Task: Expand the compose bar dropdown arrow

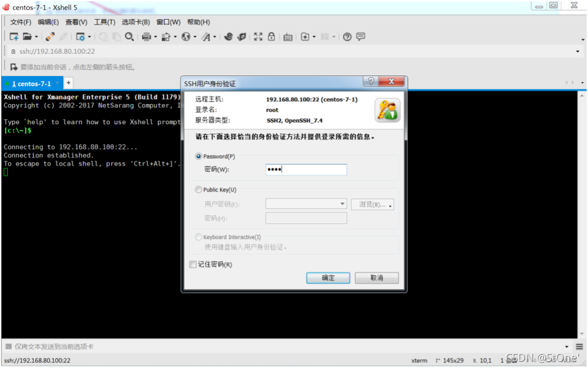Action: (x=567, y=347)
